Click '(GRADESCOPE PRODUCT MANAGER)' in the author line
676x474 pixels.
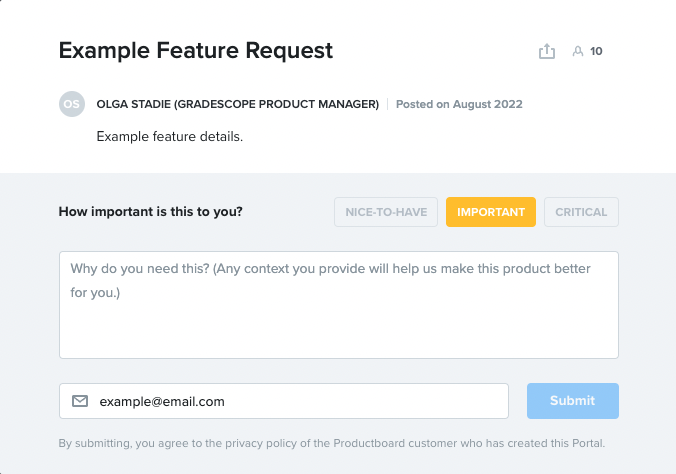[276, 104]
